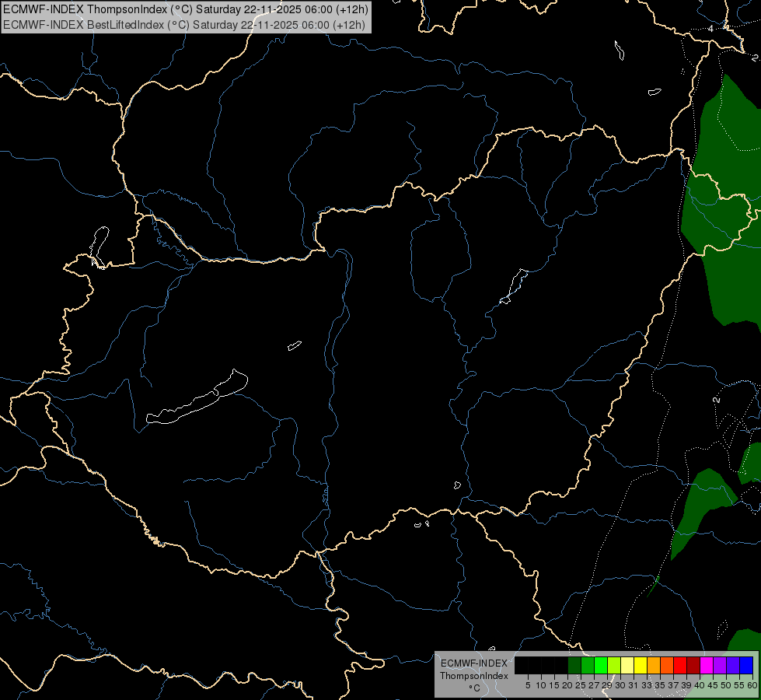
Task: Click the violet 50–55 legend swatch
Action: tap(733, 665)
